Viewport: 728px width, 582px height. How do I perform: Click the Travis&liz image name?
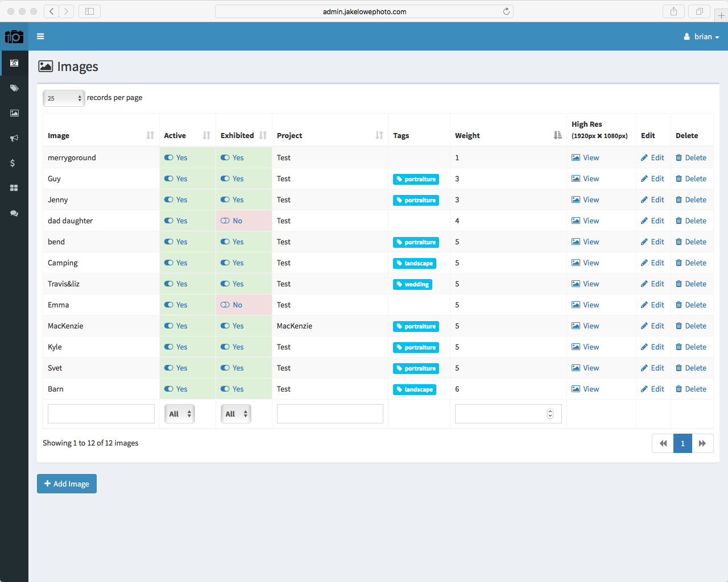64,284
